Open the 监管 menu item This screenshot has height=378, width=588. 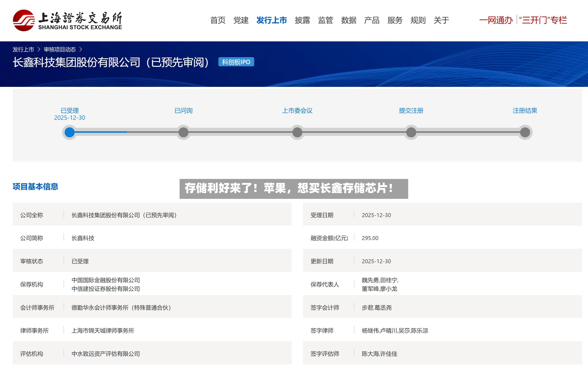[325, 20]
